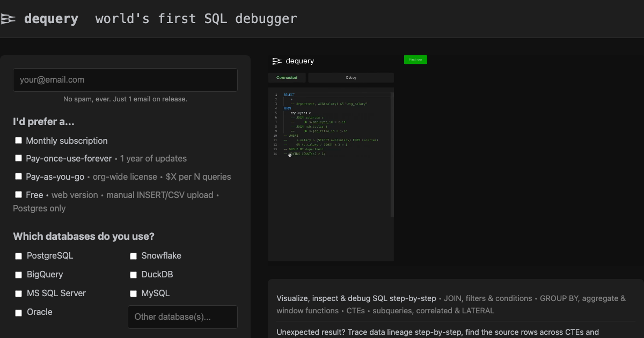Select the Free web version checkbox
Viewport: 644px width, 338px height.
pyautogui.click(x=18, y=195)
